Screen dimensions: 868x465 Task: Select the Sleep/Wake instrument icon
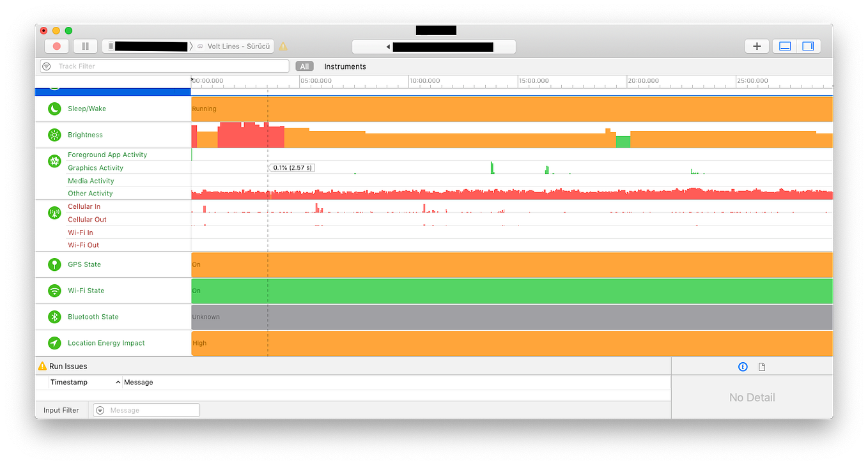(x=54, y=109)
